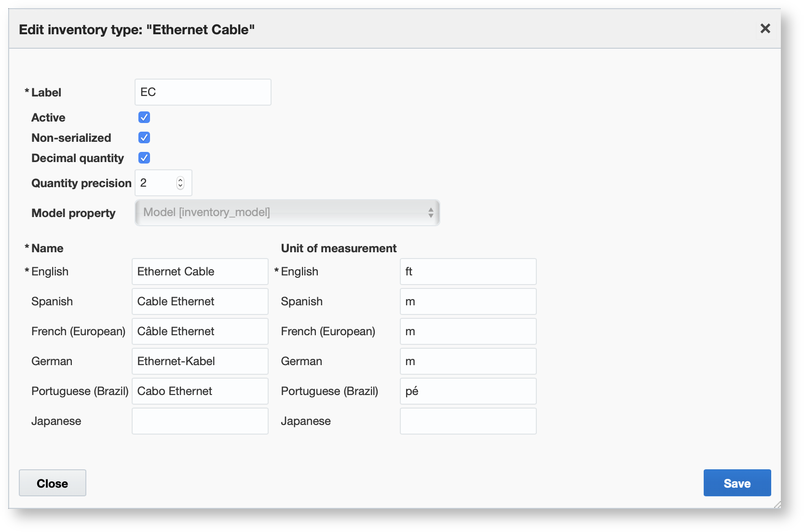Close the dialog with the X icon
This screenshot has width=804, height=532.
click(x=765, y=28)
